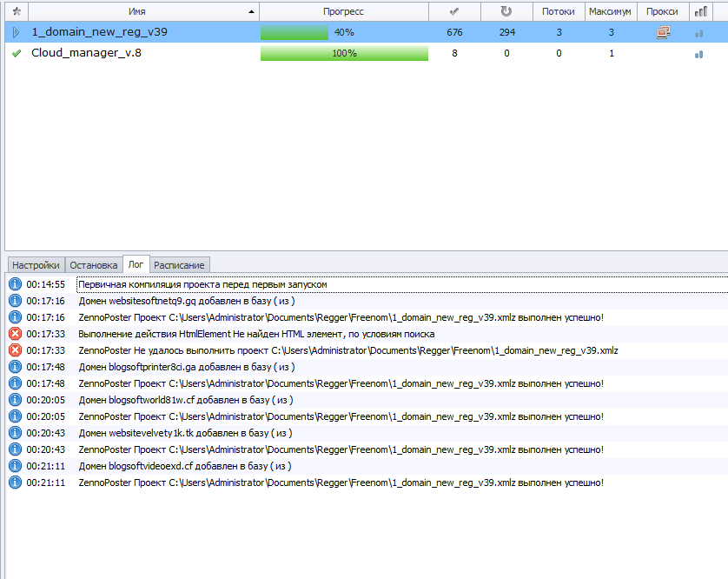Click error icon of HtmlElement not found entry
This screenshot has height=579, width=728.
15,334
